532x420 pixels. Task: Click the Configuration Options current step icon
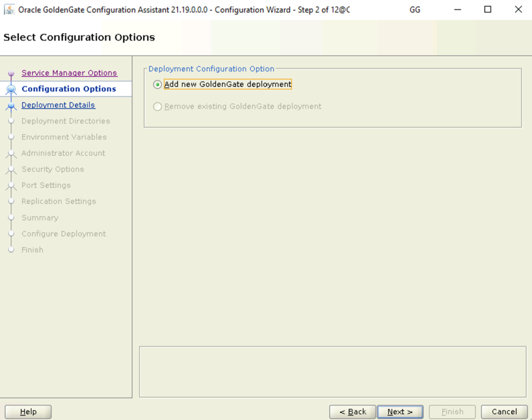coord(11,89)
